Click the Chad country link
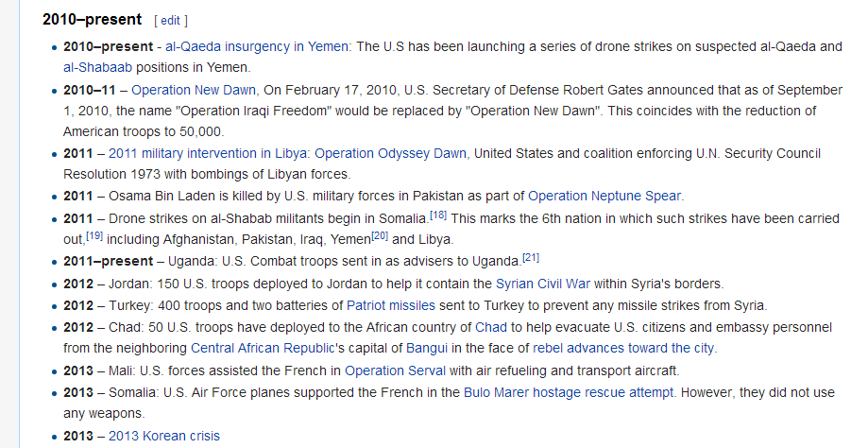The image size is (868, 448). [491, 328]
